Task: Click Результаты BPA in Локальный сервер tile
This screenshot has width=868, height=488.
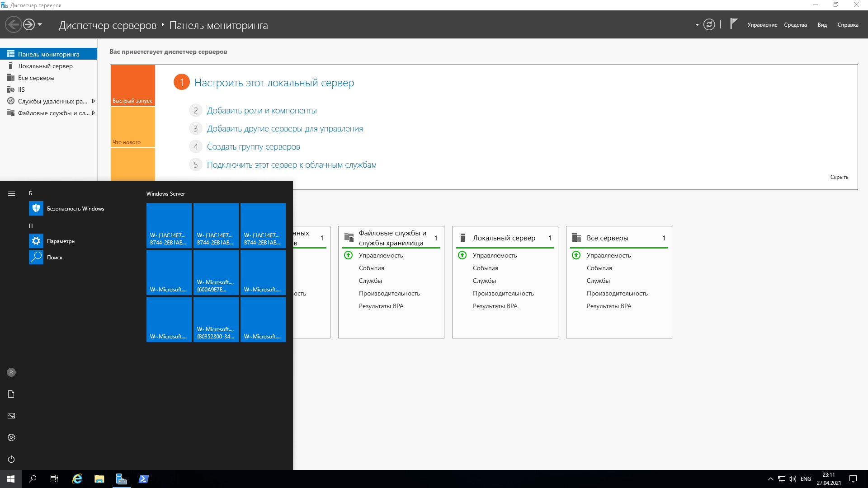Action: [x=495, y=306]
